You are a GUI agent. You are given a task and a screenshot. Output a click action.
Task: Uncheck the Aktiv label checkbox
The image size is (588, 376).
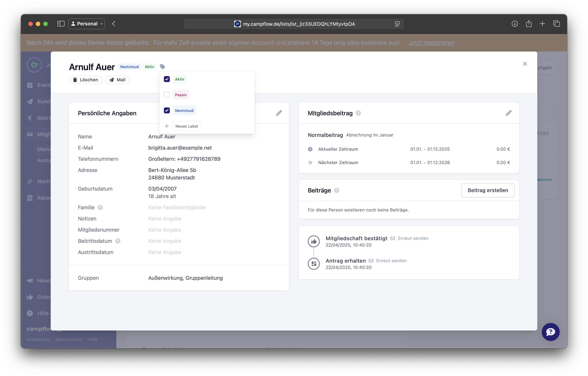167,79
